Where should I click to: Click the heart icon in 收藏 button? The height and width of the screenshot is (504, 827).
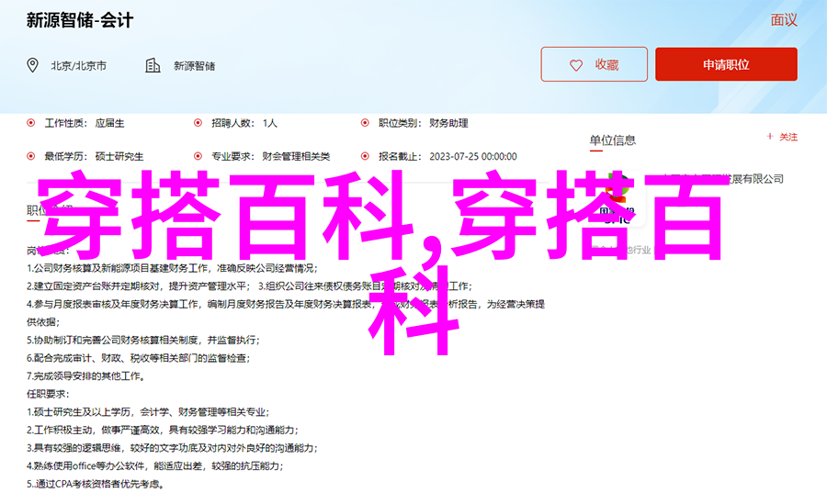[x=576, y=65]
